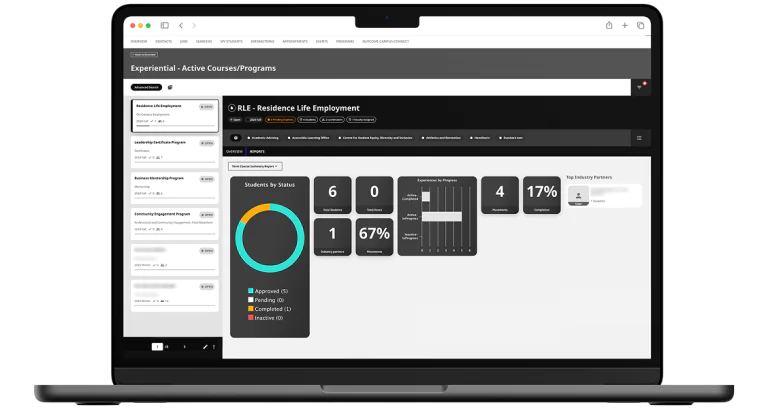Open the browser share icon

tap(609, 25)
